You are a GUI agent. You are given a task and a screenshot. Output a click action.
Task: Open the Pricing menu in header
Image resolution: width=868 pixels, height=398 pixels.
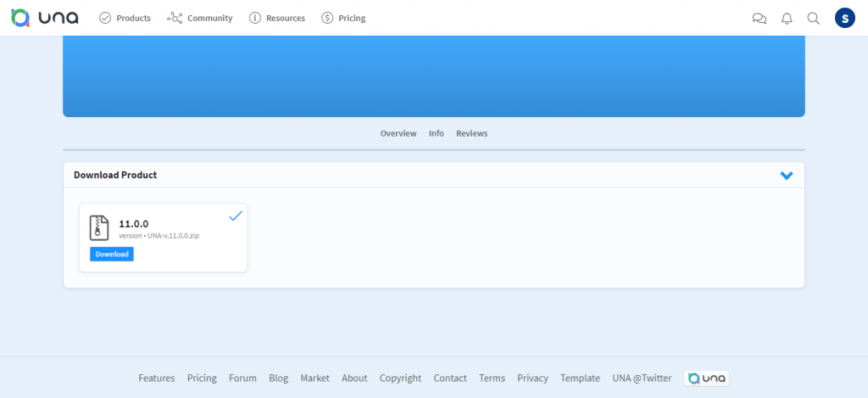pos(343,19)
